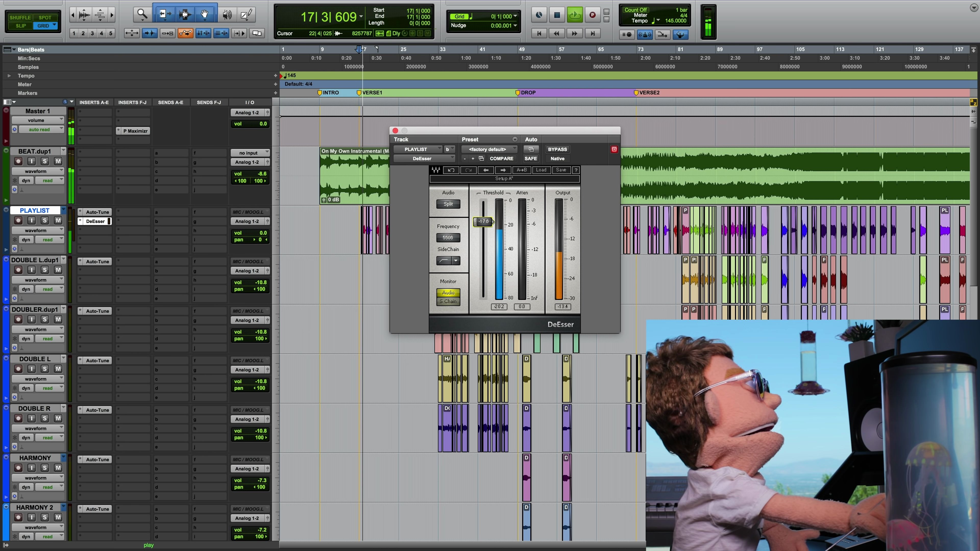Enable input monitoring on DOUBLER.dup1 track
980x551 pixels.
tap(31, 319)
